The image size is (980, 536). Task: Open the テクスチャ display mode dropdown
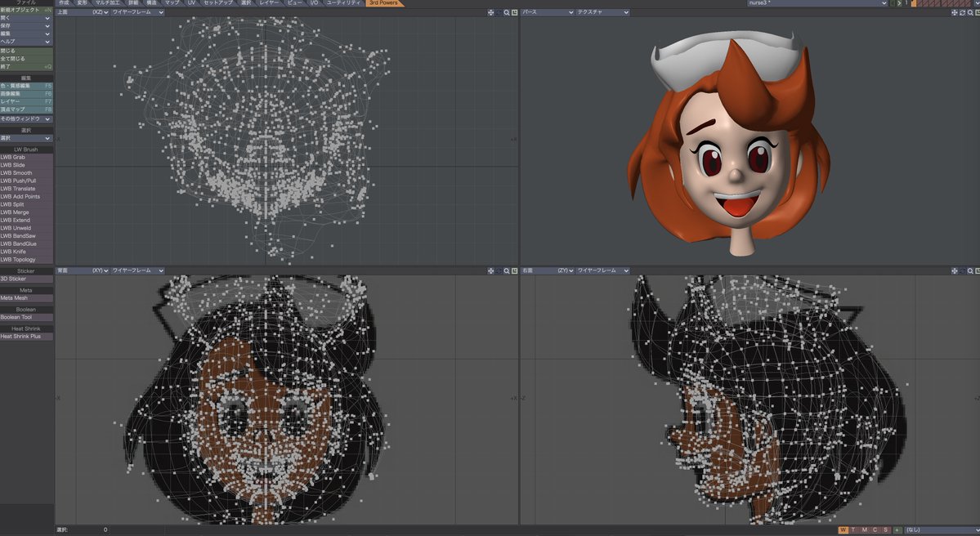(x=602, y=12)
